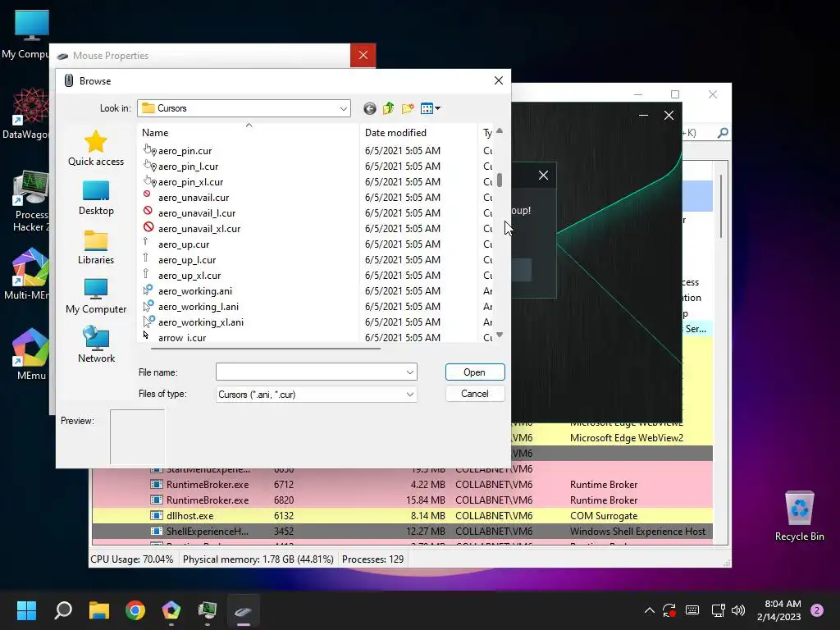Select aero_working_xl.ani file name
The image size is (840, 630).
coord(201,322)
